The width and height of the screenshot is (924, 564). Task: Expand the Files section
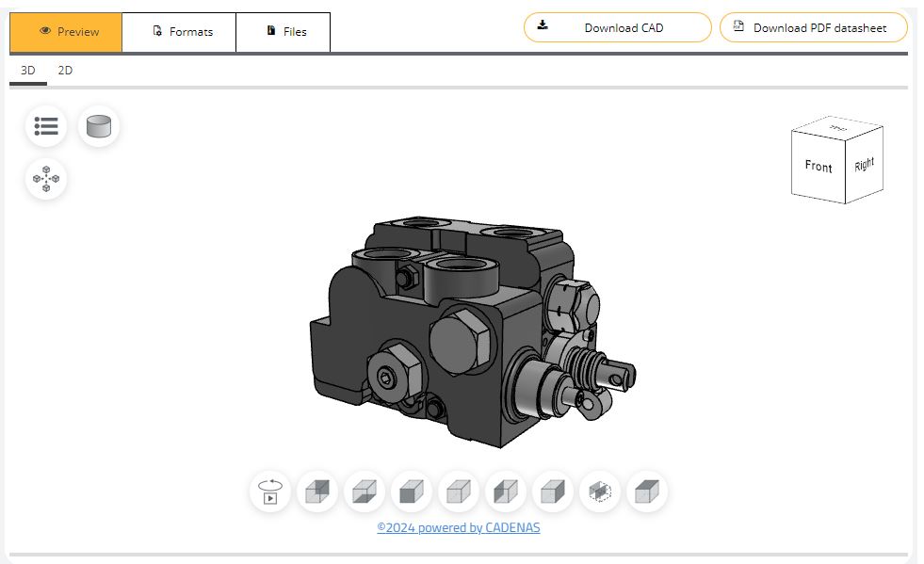click(x=284, y=31)
